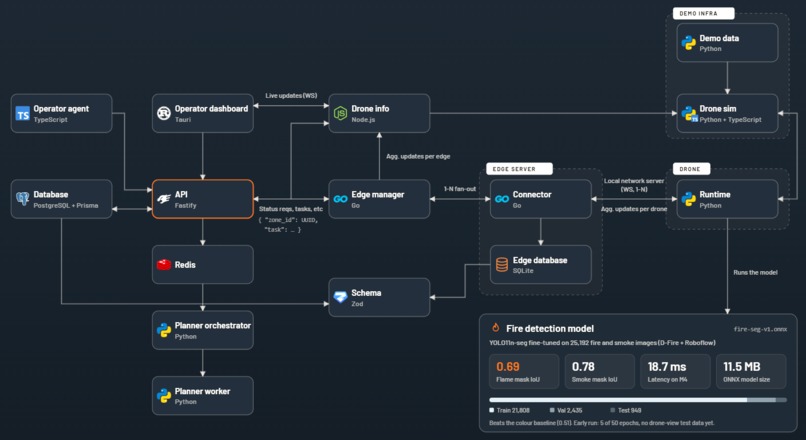Click the Test 949 legend entry

pyautogui.click(x=626, y=410)
